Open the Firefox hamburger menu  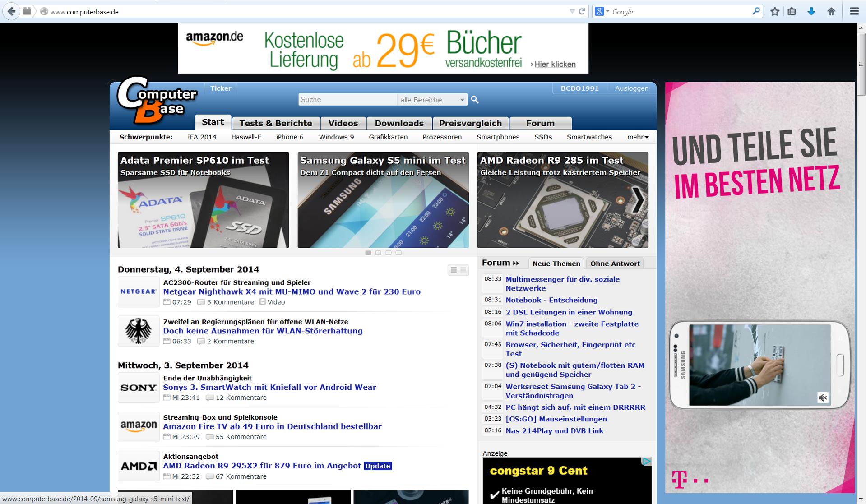click(854, 12)
